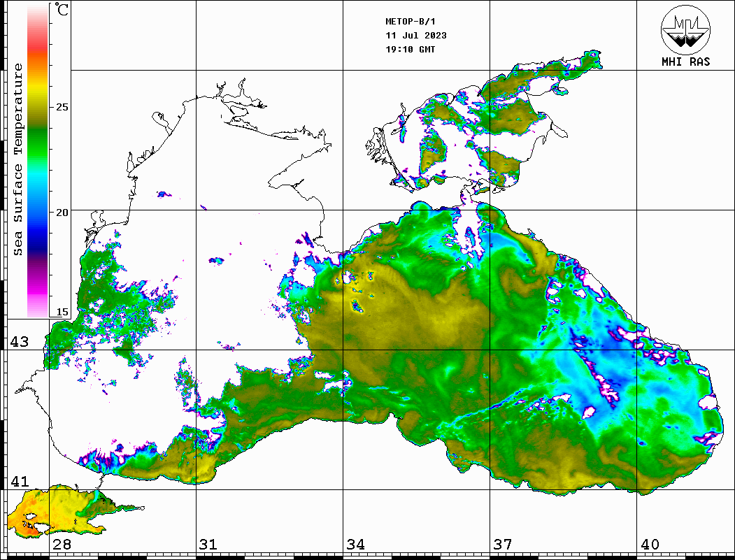Click the latitude 41 axis label
Viewport: 735px width, 560px height.
18,481
